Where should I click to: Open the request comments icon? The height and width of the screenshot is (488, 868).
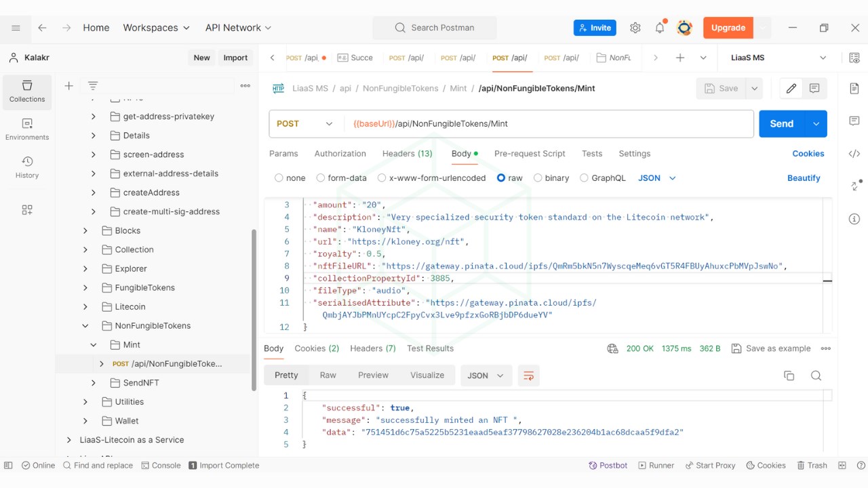tap(814, 88)
